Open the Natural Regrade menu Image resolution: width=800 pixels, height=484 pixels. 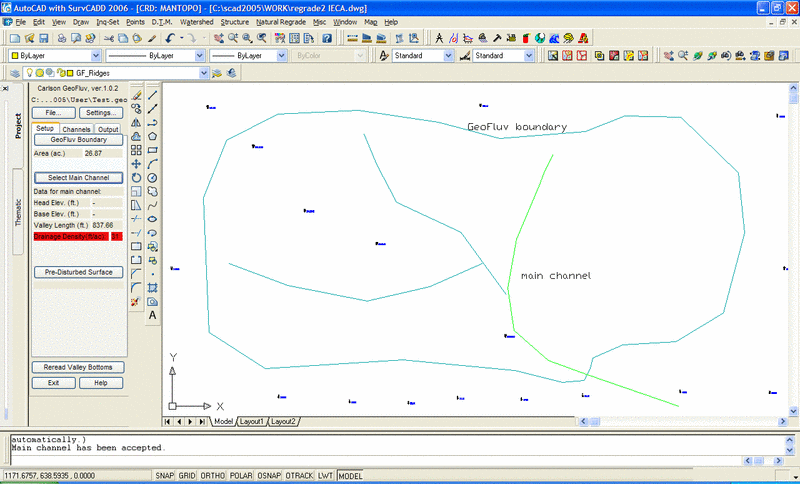[281, 22]
